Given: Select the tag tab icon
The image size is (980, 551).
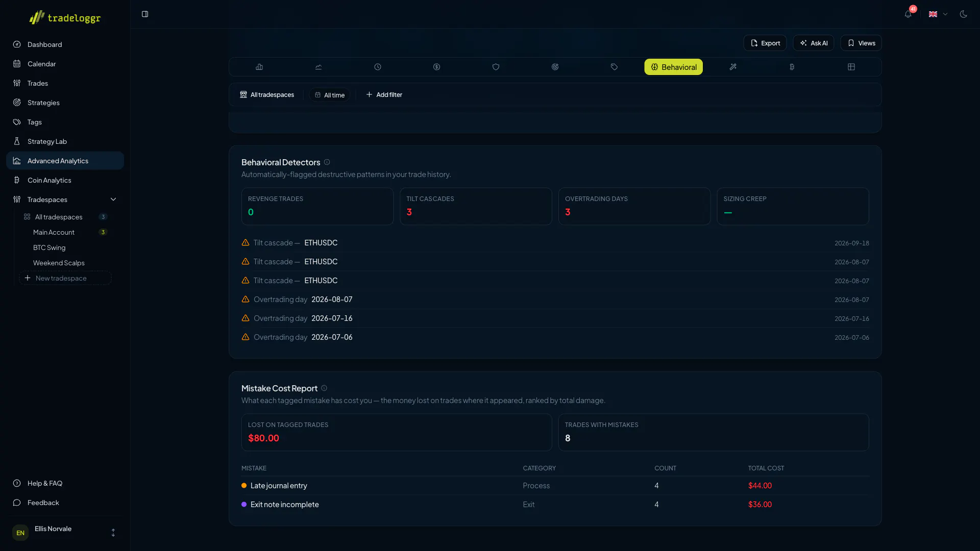Looking at the screenshot, I should coord(614,67).
